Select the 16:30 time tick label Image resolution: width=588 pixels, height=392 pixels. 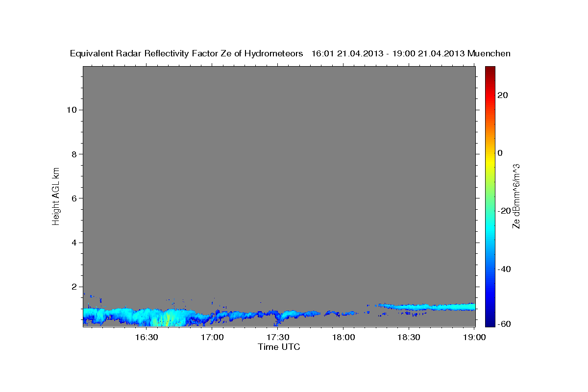[147, 338]
